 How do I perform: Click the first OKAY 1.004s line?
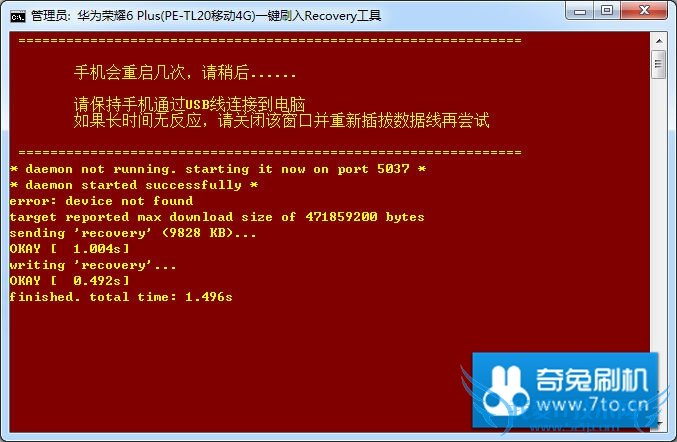[x=69, y=249]
